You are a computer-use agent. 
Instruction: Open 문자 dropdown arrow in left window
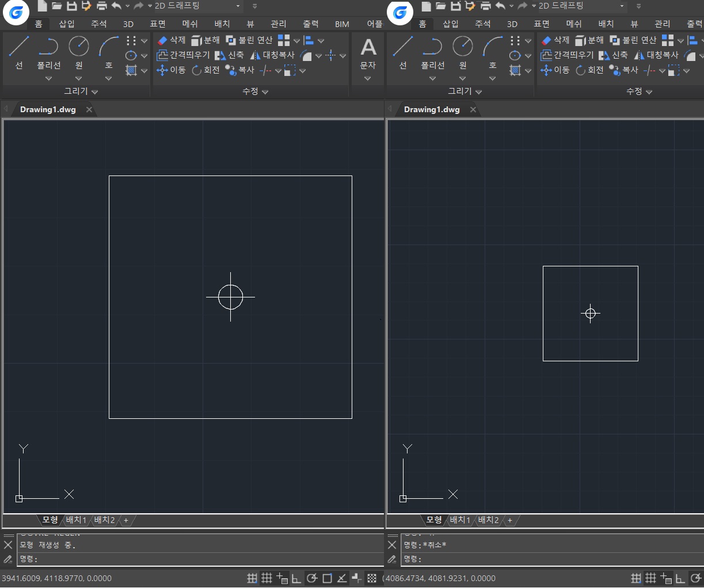tap(368, 78)
